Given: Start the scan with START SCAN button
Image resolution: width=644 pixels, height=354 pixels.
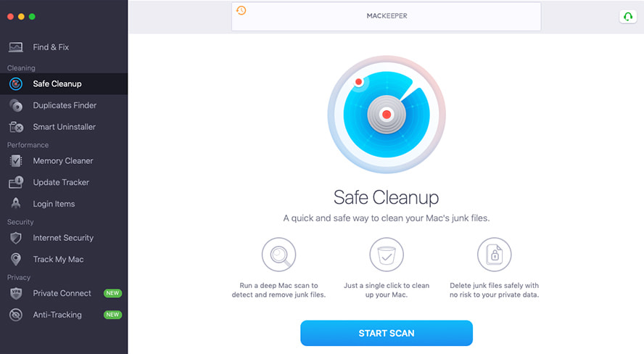Looking at the screenshot, I should click(x=387, y=333).
